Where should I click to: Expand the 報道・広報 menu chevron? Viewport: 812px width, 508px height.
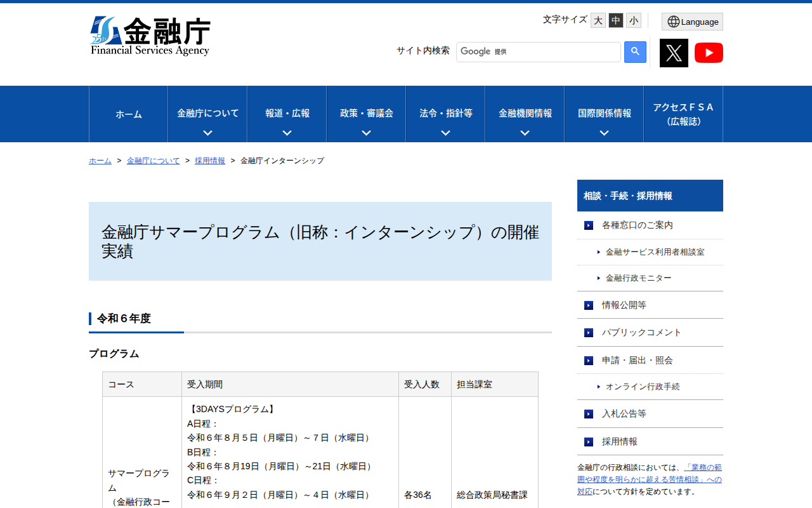click(287, 133)
